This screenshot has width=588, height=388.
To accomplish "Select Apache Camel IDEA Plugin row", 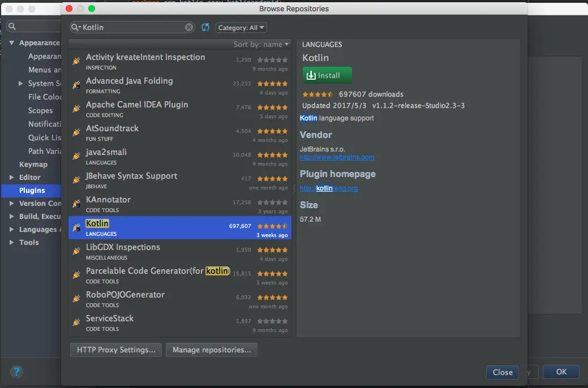I will (x=179, y=109).
